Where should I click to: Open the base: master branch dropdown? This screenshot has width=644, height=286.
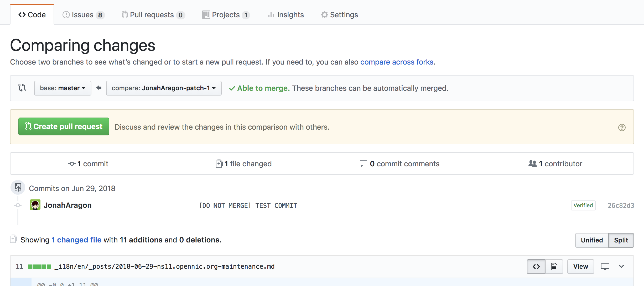tap(63, 88)
